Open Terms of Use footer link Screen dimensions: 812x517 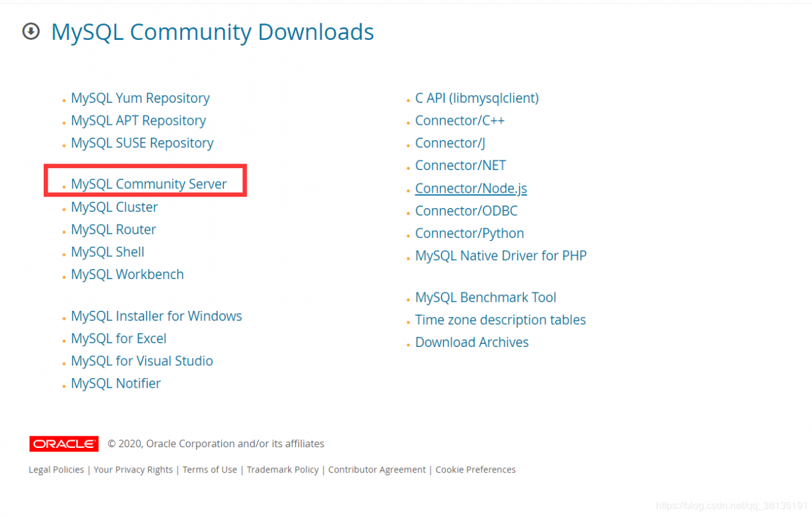coord(210,469)
